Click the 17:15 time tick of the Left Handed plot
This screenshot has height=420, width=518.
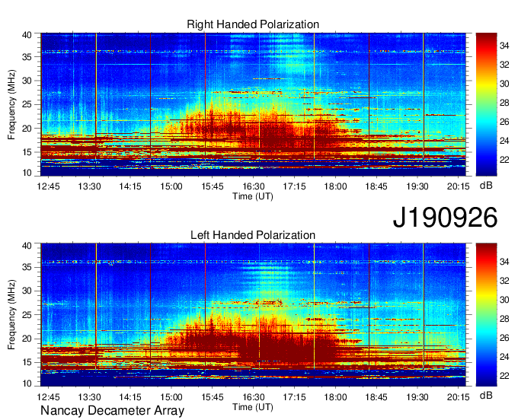294,397
